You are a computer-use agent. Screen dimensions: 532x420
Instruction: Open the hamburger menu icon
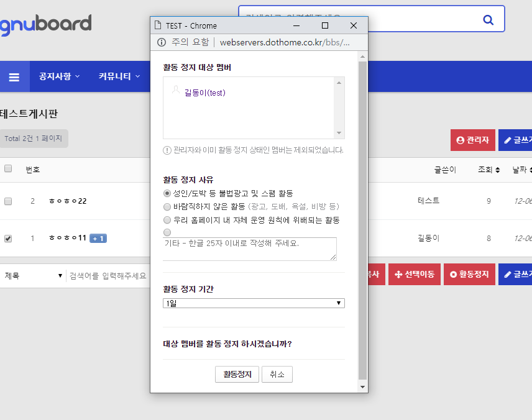click(x=14, y=77)
